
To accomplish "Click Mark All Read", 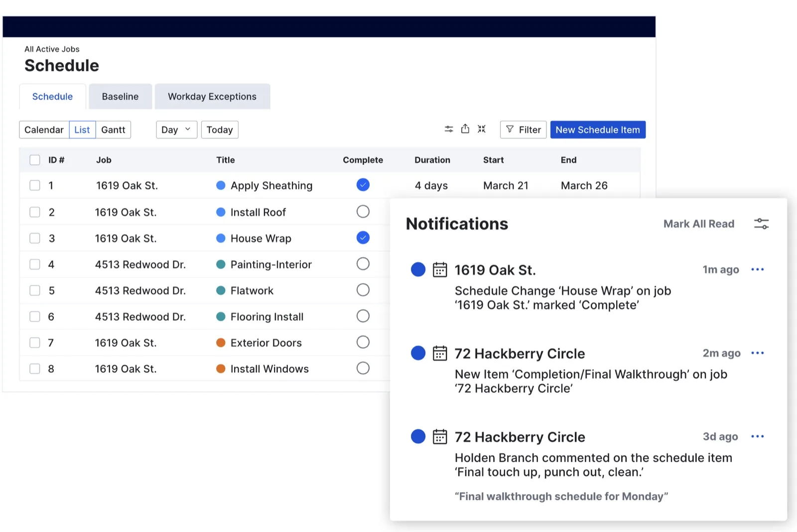I will tap(699, 224).
